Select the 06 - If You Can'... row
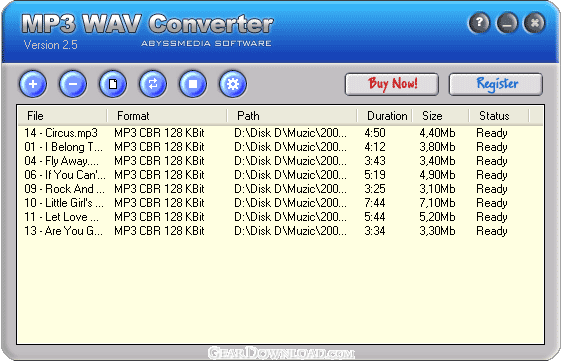 point(281,175)
